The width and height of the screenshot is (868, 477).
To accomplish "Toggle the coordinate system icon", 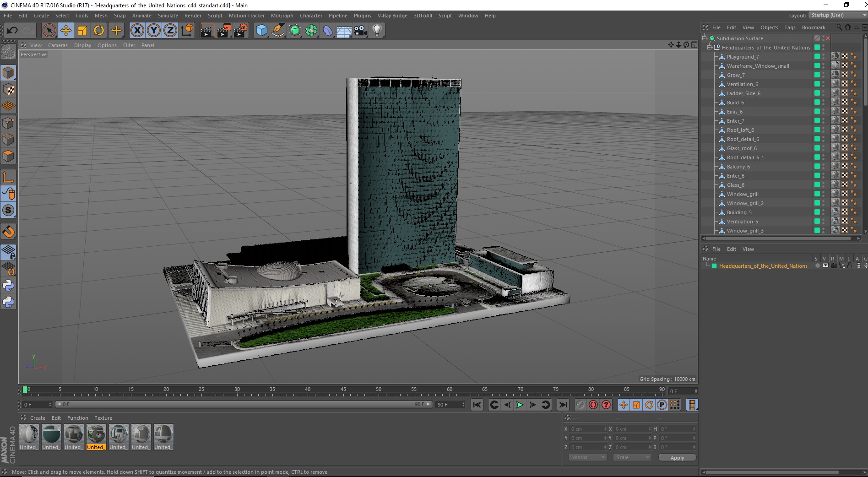I will (x=187, y=31).
